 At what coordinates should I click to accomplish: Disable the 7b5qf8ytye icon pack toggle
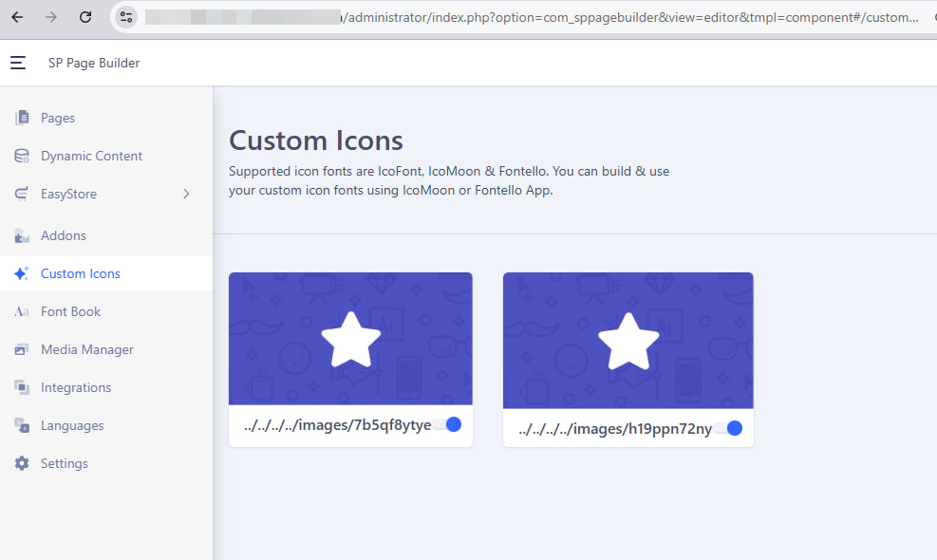pyautogui.click(x=447, y=424)
